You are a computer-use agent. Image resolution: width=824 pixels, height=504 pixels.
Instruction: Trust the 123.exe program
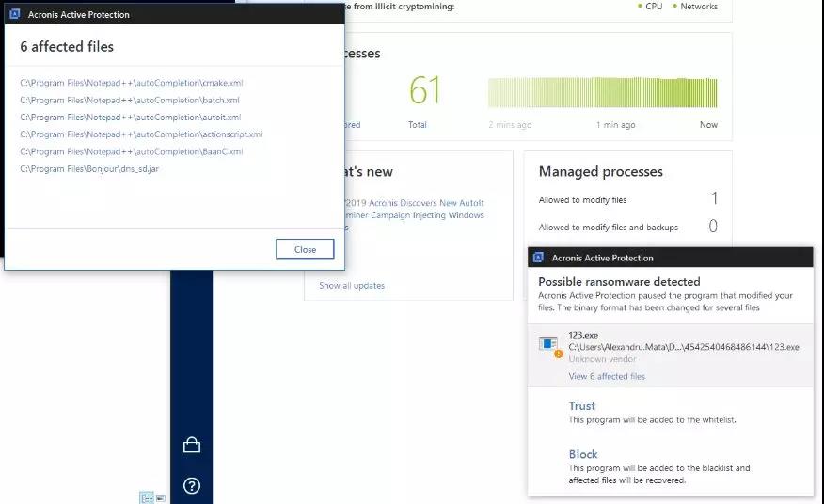(x=582, y=406)
